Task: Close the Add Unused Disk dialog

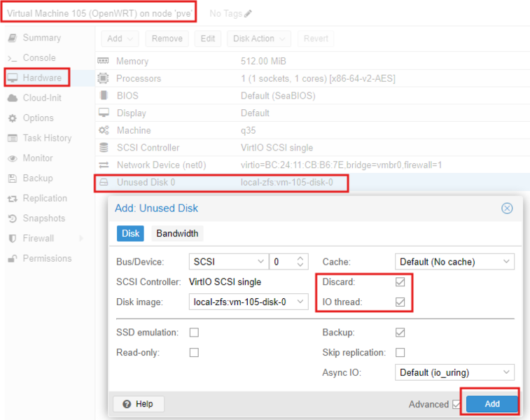Action: coord(507,208)
